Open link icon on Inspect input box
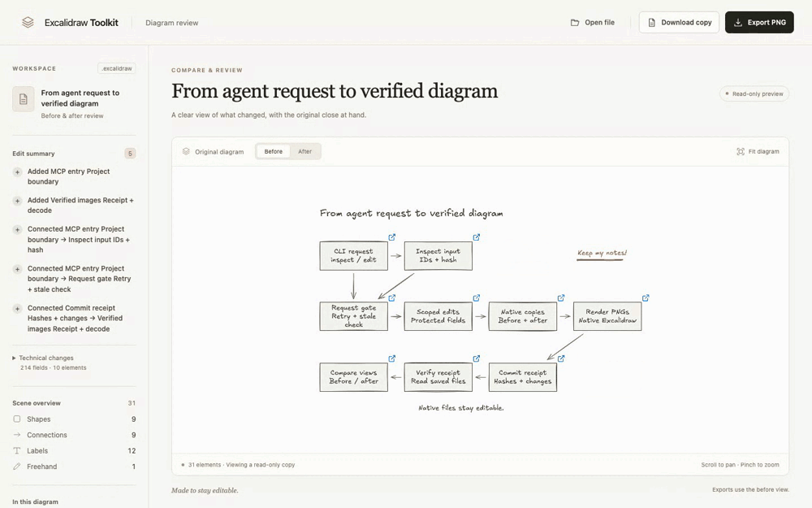Image resolution: width=812 pixels, height=508 pixels. pos(477,237)
